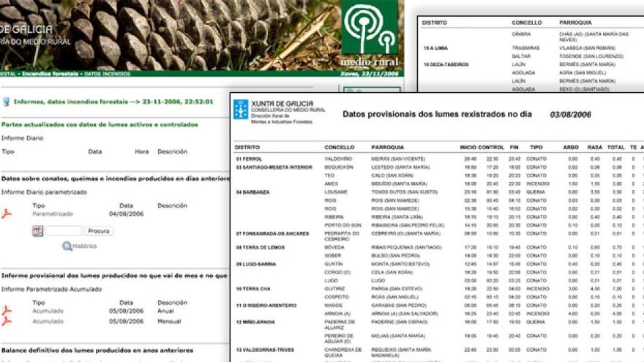Open the PDF icon for the Mensual report
644x362 pixels.
coord(7,321)
